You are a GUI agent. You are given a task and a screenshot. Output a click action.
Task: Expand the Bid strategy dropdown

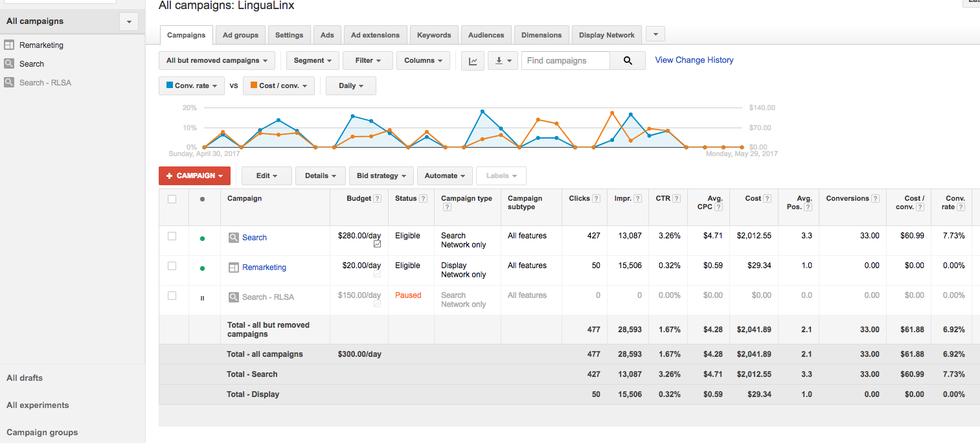381,176
